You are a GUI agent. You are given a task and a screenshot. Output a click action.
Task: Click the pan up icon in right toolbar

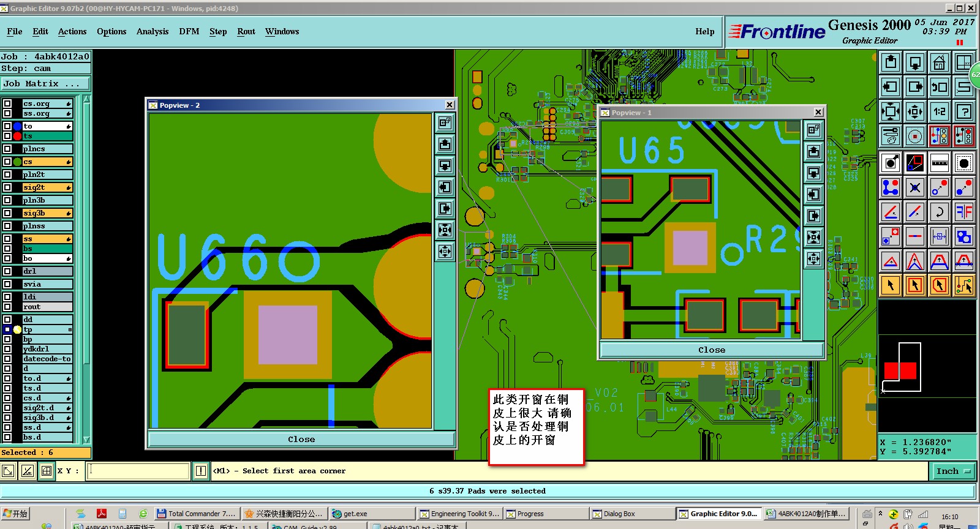point(891,62)
